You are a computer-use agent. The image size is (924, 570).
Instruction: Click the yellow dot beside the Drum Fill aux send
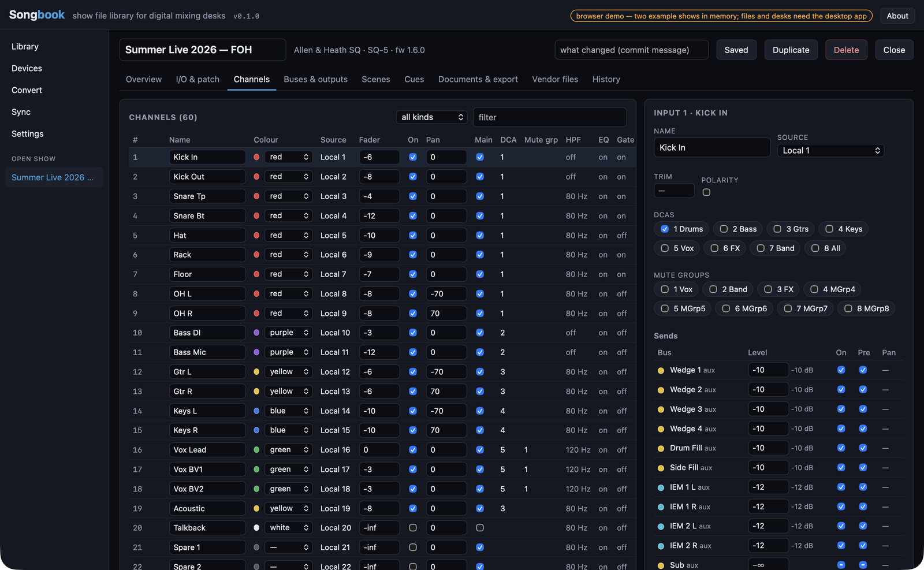(x=661, y=448)
